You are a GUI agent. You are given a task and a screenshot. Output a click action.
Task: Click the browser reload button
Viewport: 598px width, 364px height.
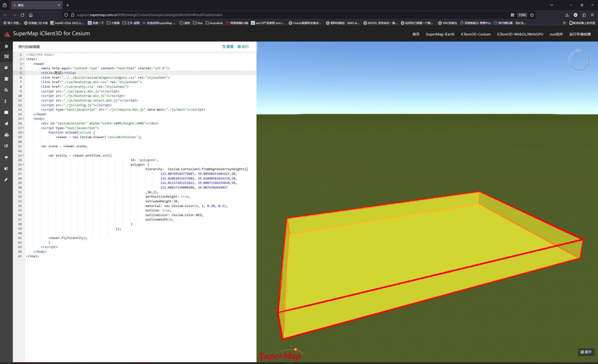(22, 15)
